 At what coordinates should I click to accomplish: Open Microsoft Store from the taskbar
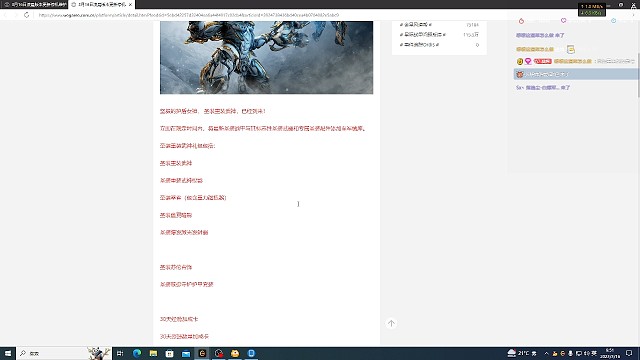169,353
